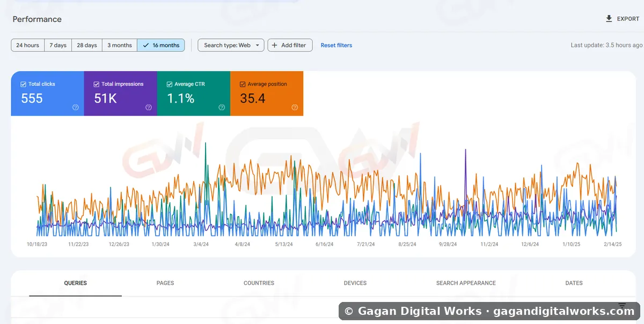Open help icon on Average position card
Image resolution: width=644 pixels, height=324 pixels.
coord(295,107)
